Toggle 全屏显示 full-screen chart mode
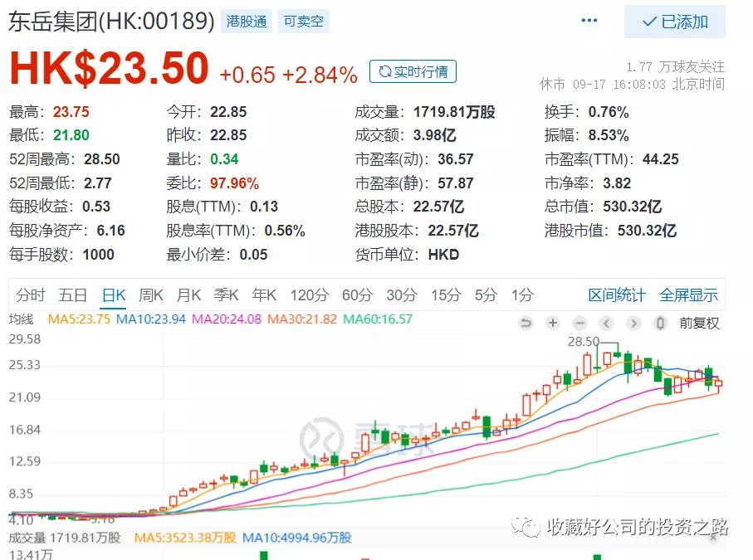This screenshot has width=753, height=560. 690,295
